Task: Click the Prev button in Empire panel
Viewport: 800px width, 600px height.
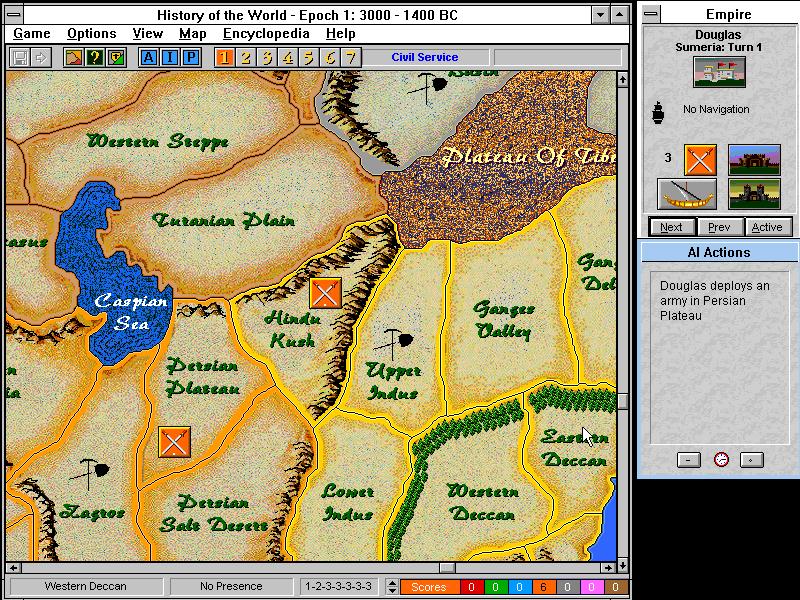Action: tap(719, 227)
